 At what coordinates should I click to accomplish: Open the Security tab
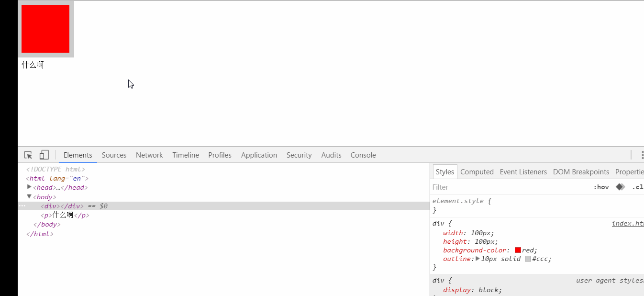point(299,155)
